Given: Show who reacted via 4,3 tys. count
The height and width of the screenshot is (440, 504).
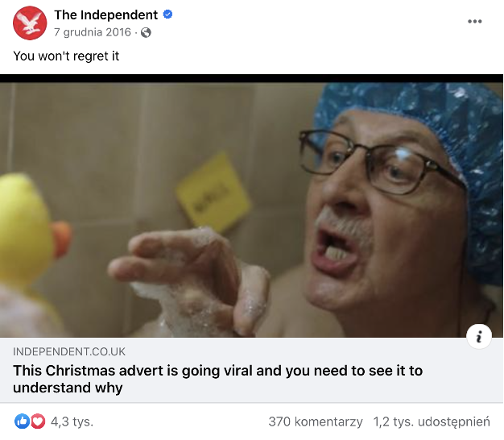Looking at the screenshot, I should coord(72,421).
